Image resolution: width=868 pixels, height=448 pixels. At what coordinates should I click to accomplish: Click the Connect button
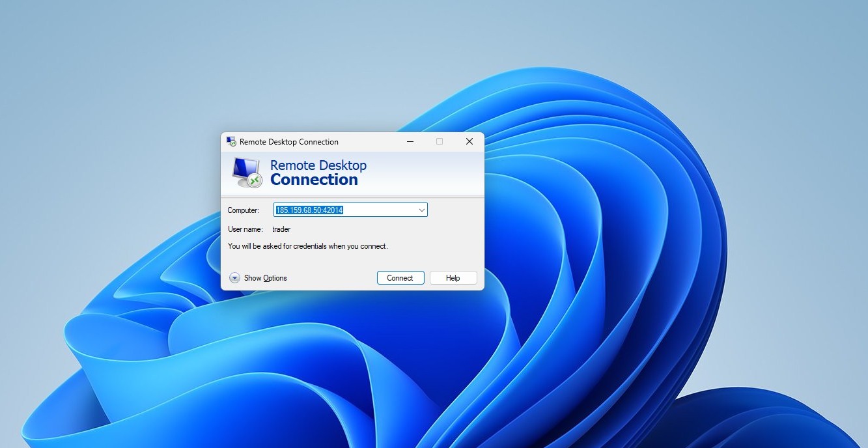[400, 278]
